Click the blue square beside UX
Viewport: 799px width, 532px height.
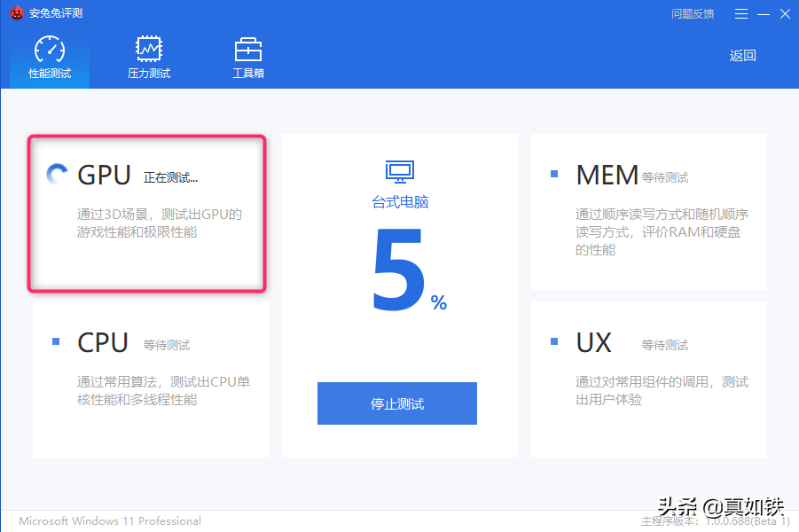click(554, 341)
